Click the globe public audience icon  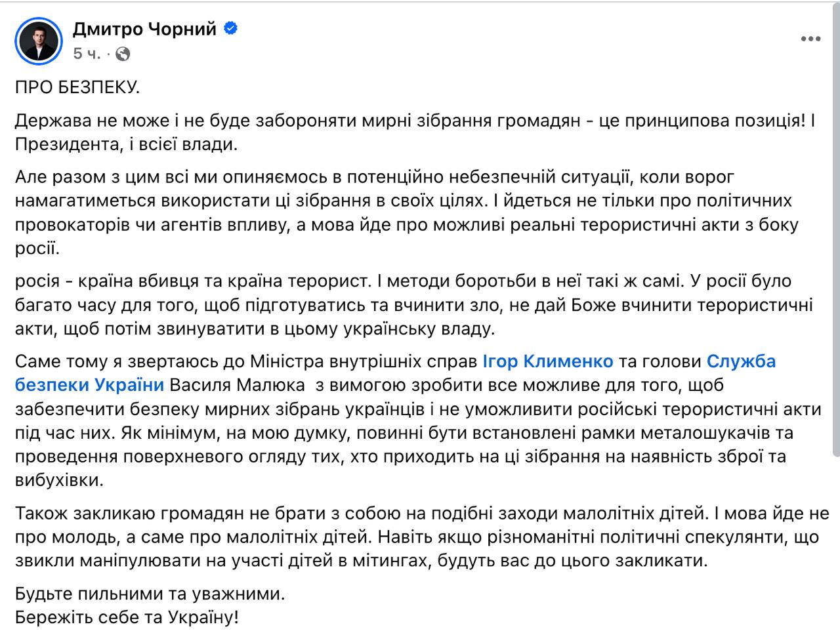click(x=123, y=54)
